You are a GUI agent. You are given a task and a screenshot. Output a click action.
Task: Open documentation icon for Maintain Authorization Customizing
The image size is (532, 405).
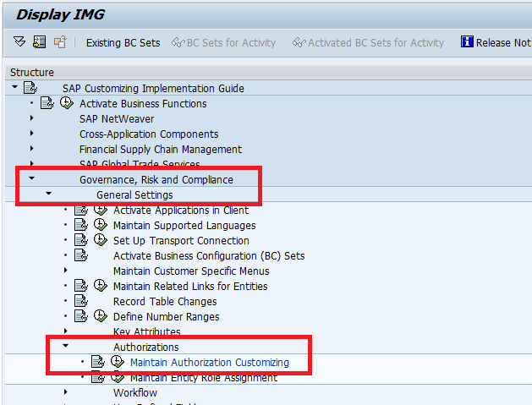(x=98, y=362)
